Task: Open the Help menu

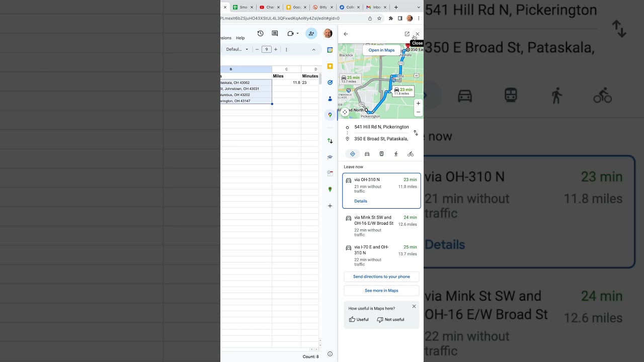Action: click(240, 38)
